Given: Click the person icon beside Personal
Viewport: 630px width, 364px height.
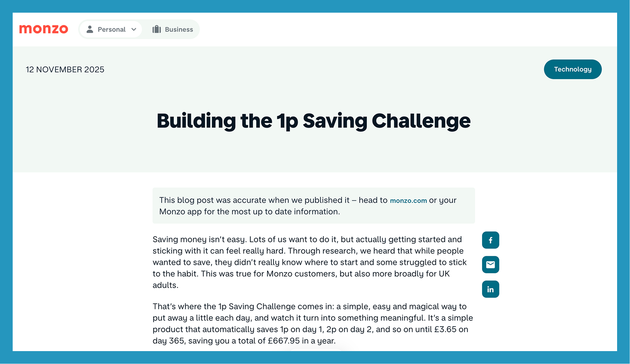Looking at the screenshot, I should 90,29.
